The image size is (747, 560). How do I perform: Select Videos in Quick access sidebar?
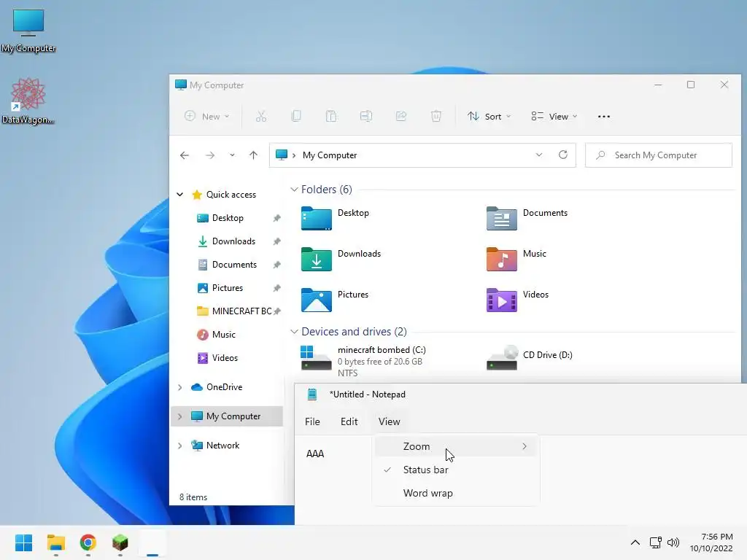click(x=225, y=358)
